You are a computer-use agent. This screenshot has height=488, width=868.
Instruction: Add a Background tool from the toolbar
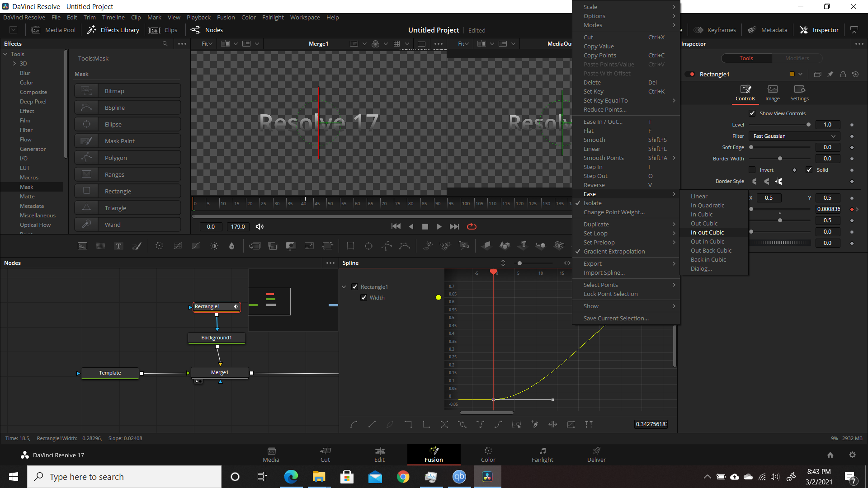82,246
